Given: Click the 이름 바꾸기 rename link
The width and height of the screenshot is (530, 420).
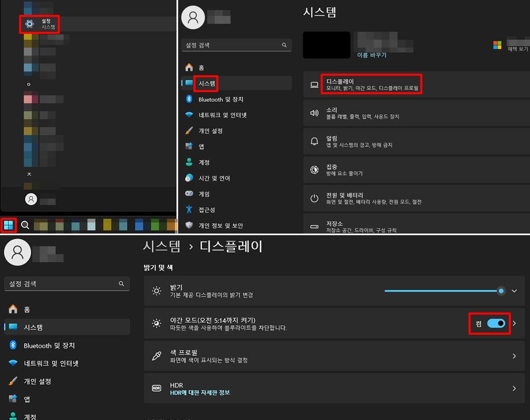Looking at the screenshot, I should pos(372,55).
